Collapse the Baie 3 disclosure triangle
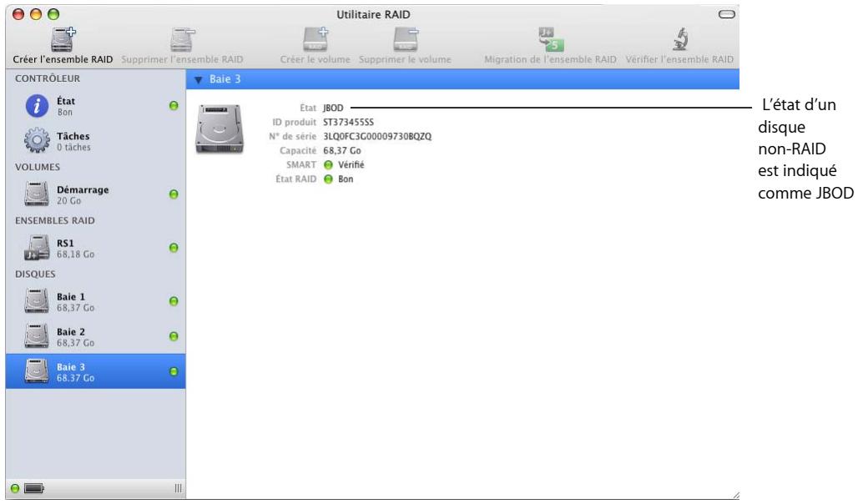858x504 pixels. point(199,80)
